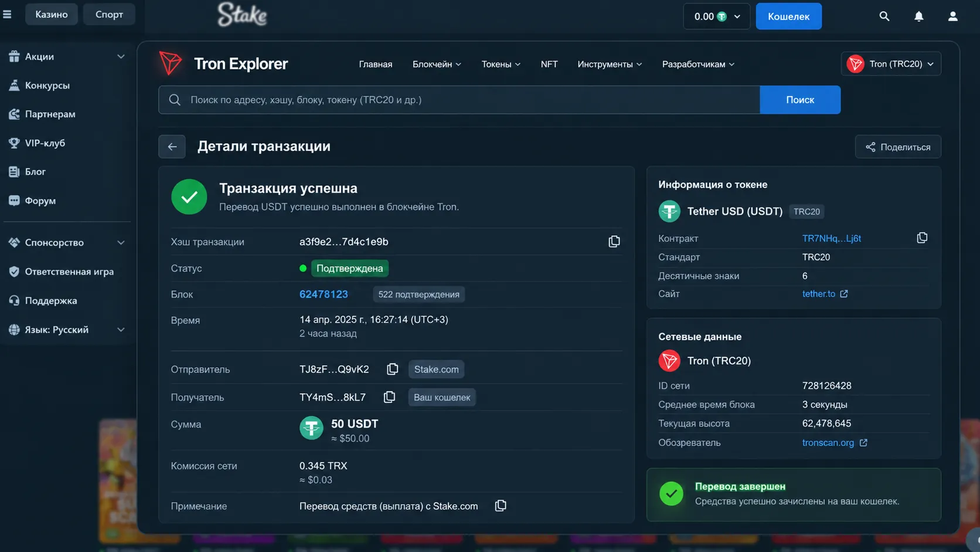Click the Конкурсы sidebar icon
Screen dimensions: 980x552
pos(14,85)
